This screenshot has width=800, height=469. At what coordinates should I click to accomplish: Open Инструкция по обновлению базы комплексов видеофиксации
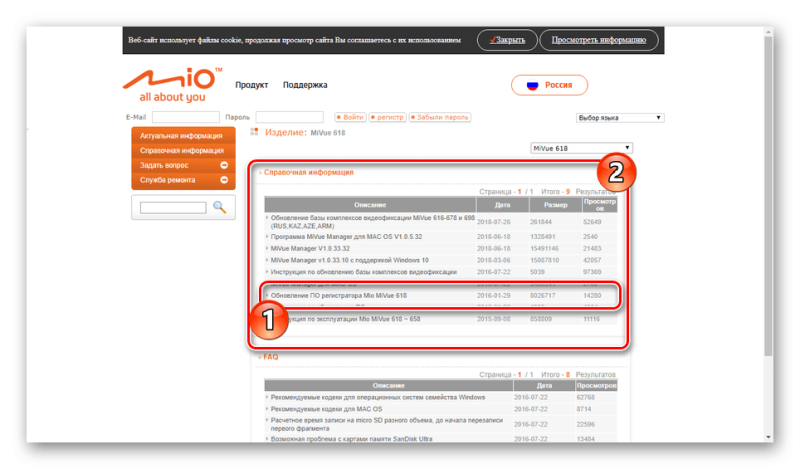pyautogui.click(x=364, y=272)
